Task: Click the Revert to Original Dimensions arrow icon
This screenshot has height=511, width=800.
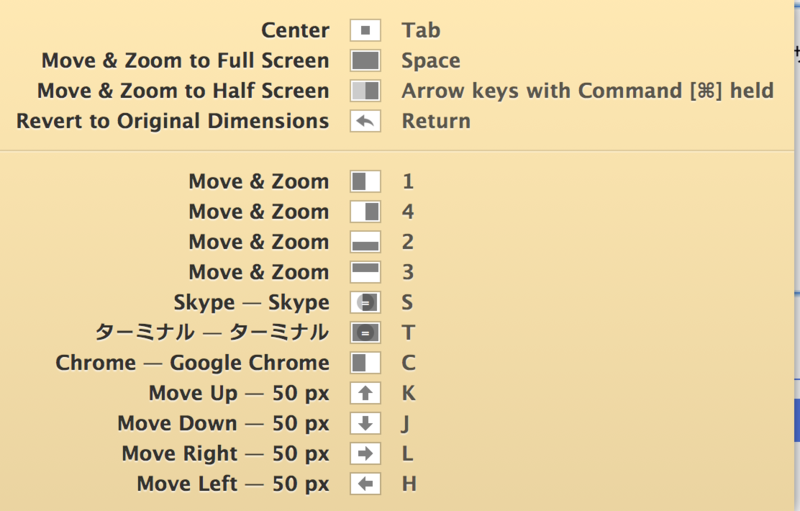Action: [x=365, y=121]
